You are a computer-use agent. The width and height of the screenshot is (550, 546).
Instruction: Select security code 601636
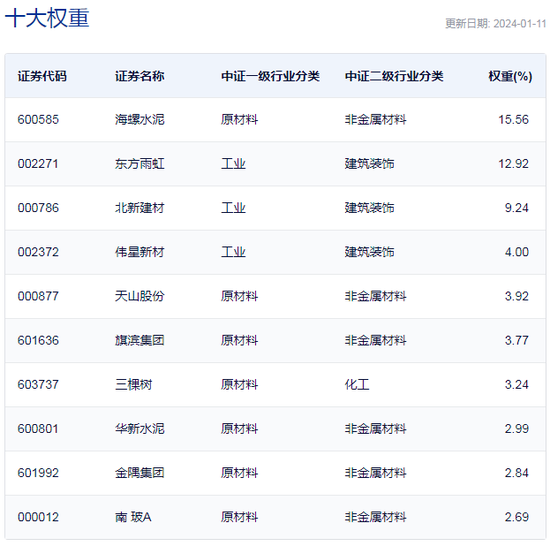[x=38, y=341]
